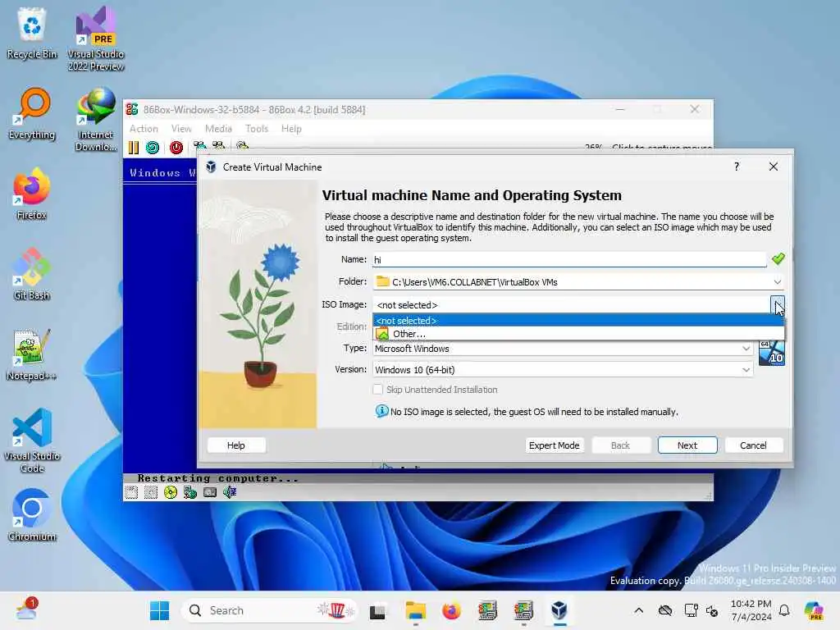
Task: Open the Version dropdown showing Windows 10 (64-bit)
Action: click(563, 370)
